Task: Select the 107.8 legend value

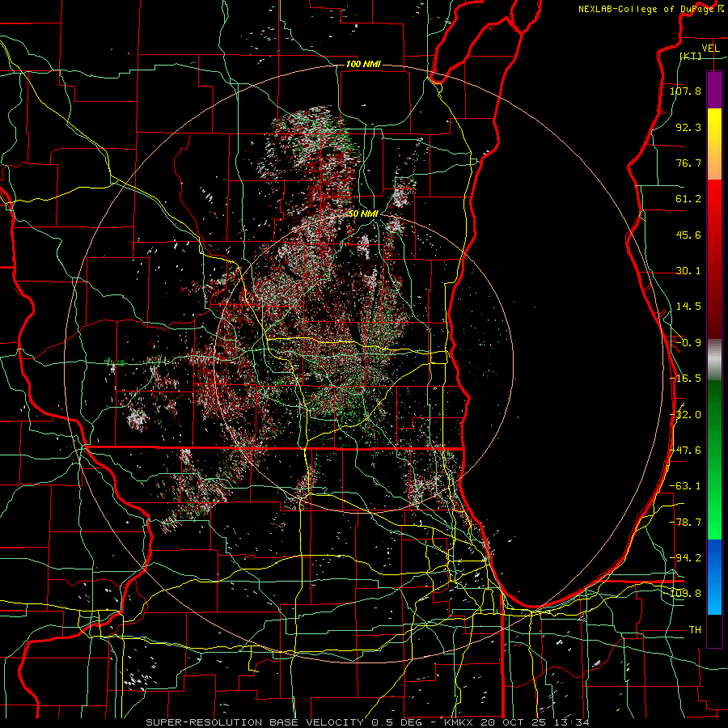Action: 685,91
